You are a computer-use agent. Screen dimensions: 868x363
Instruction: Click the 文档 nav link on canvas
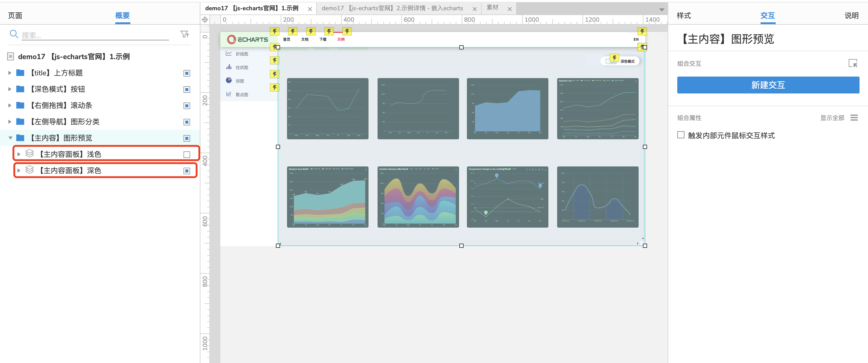point(305,39)
